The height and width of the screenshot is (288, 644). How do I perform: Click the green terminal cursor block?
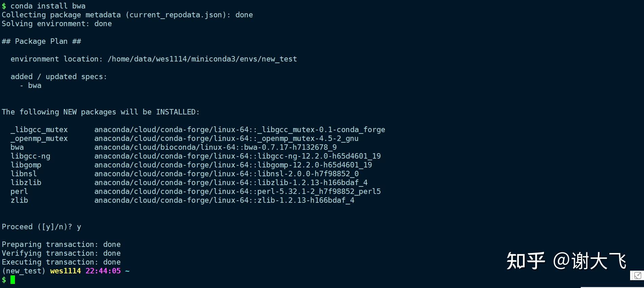pyautogui.click(x=13, y=280)
